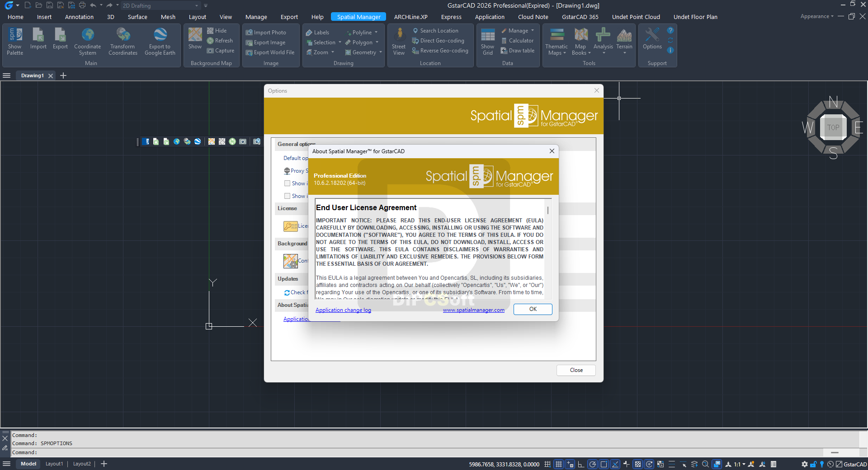This screenshot has height=470, width=868.
Task: Open the Show Palette tool in the ribbon
Action: tap(15, 42)
